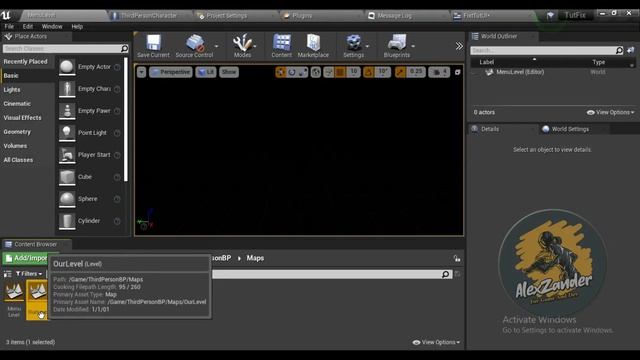Toggle world/local coordinate system globe
640x360 pixels.
tap(316, 72)
